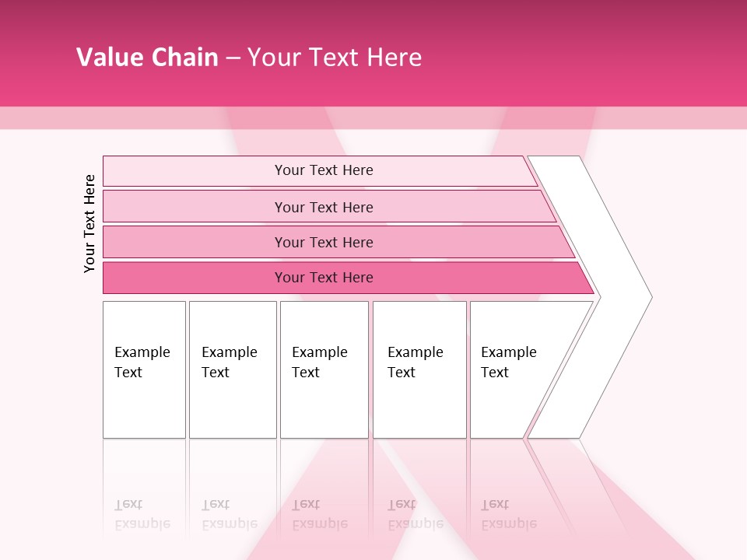Click mirrored reflection text under second box
747x560 pixels.
[x=229, y=514]
